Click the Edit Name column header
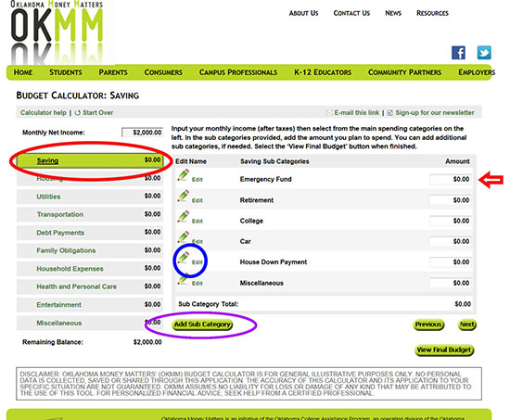The width and height of the screenshot is (510, 420). point(191,161)
